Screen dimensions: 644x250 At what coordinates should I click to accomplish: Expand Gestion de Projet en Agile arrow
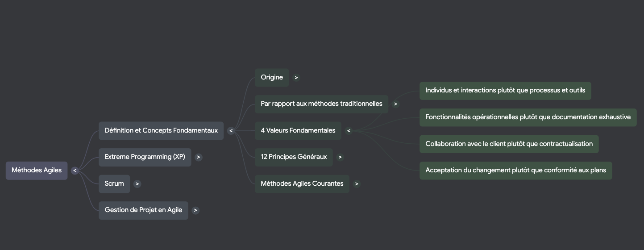[195, 210]
